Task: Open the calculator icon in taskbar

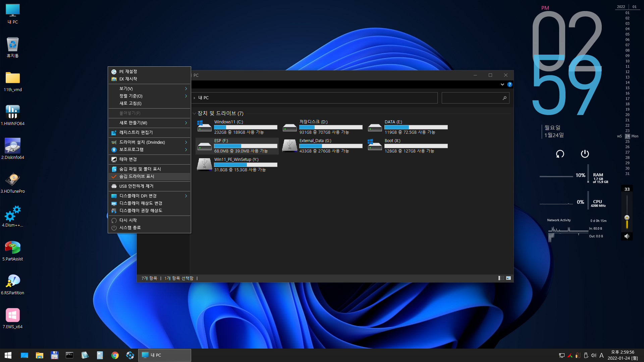Action: 100,355
